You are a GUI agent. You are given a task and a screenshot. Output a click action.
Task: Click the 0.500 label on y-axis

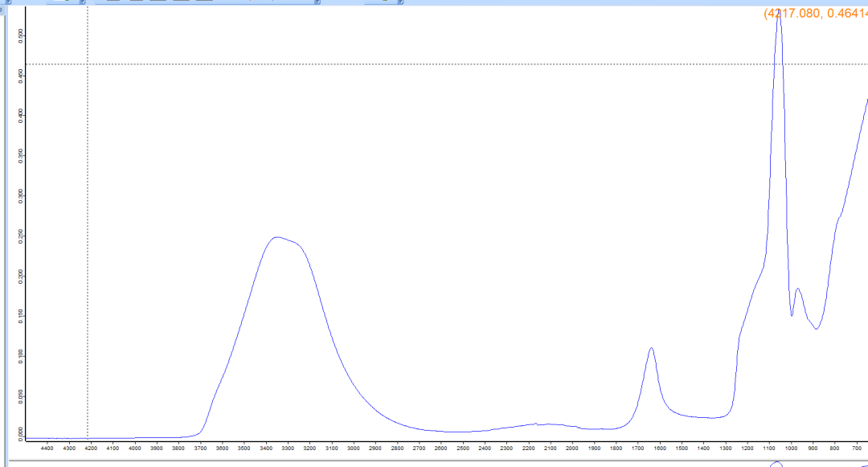tap(21, 35)
